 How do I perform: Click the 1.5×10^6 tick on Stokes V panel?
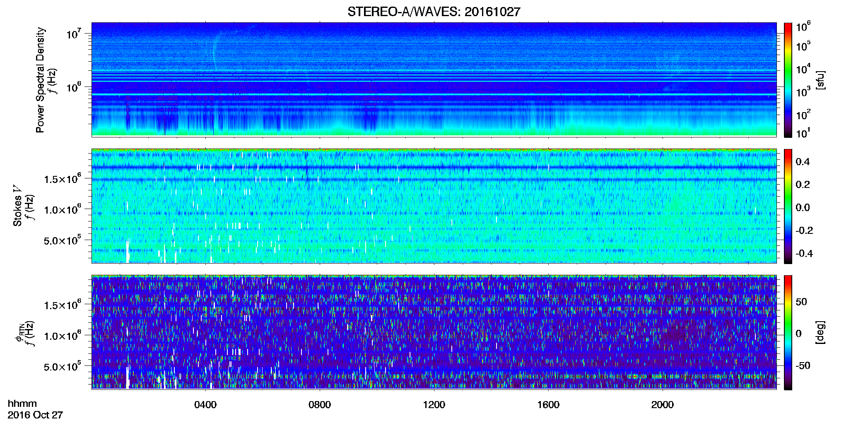(x=62, y=179)
